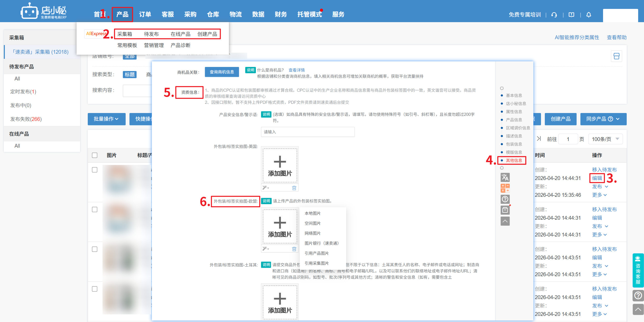Viewport: 644px width, 322px height.
Task: Click the guide book icon in header
Action: tap(571, 15)
